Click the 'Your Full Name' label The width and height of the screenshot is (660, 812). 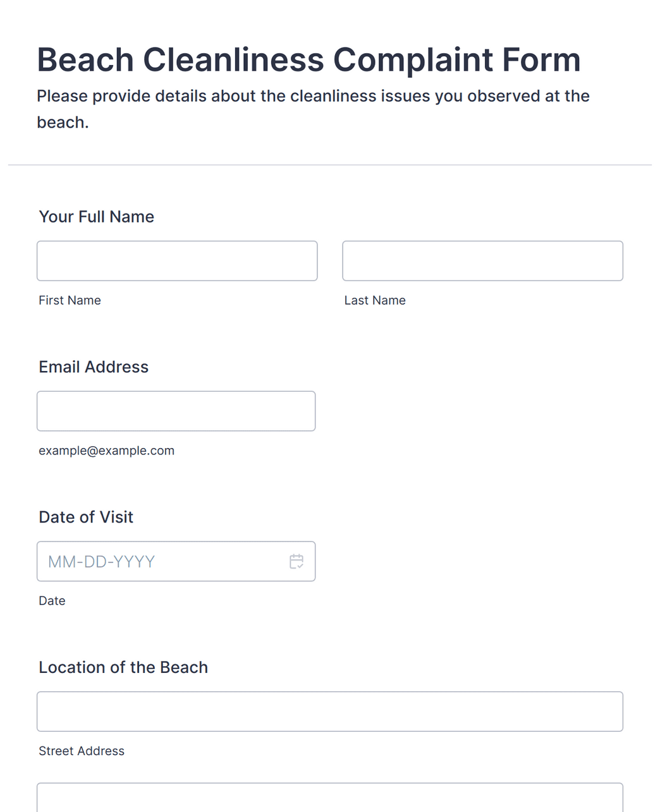pos(97,217)
